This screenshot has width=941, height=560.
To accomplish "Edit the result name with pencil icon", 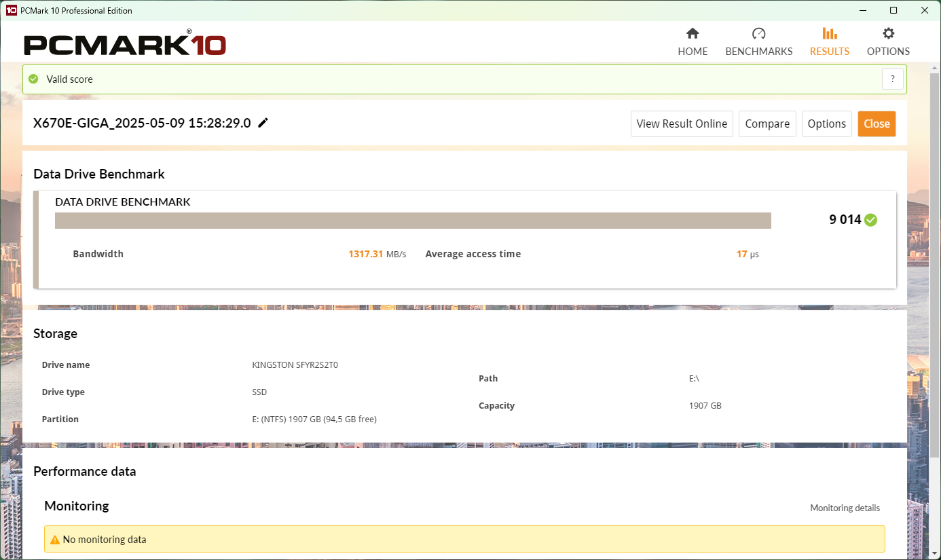I will (263, 123).
